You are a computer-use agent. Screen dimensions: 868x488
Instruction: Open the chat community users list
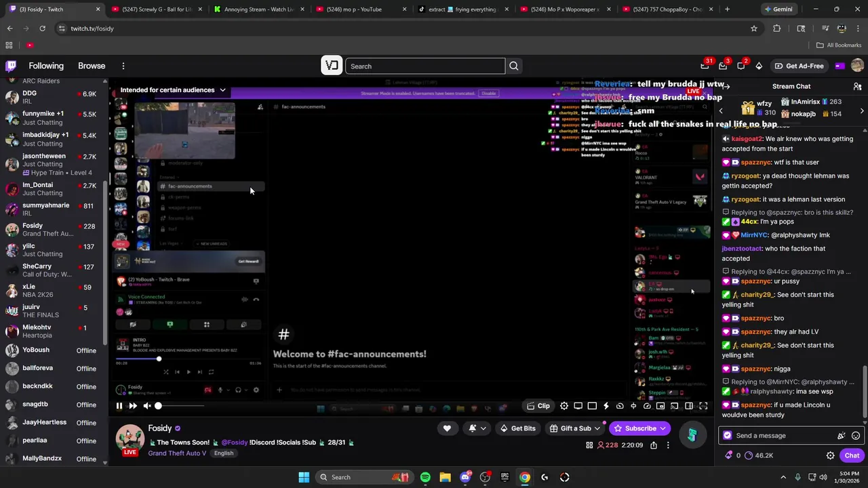coord(857,86)
